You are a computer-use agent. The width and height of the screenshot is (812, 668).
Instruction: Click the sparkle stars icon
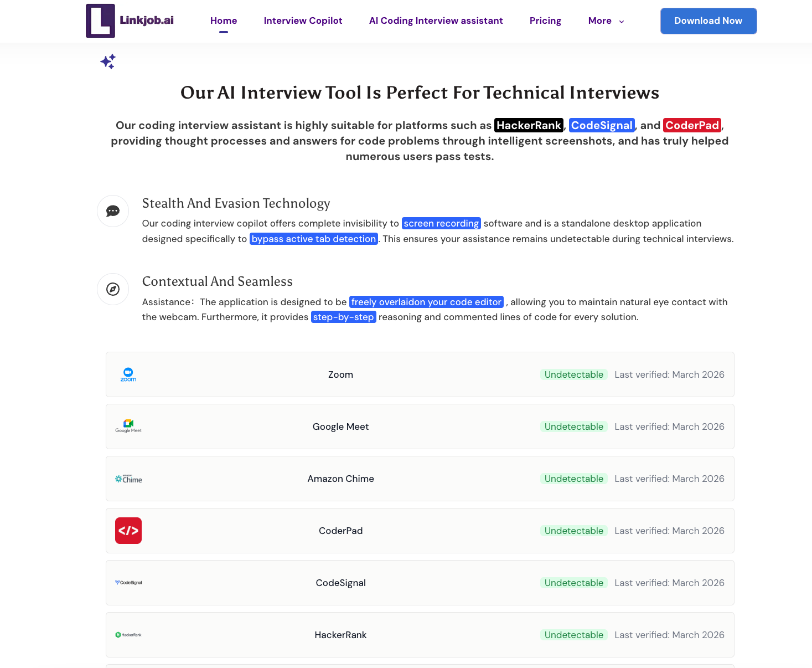[108, 61]
